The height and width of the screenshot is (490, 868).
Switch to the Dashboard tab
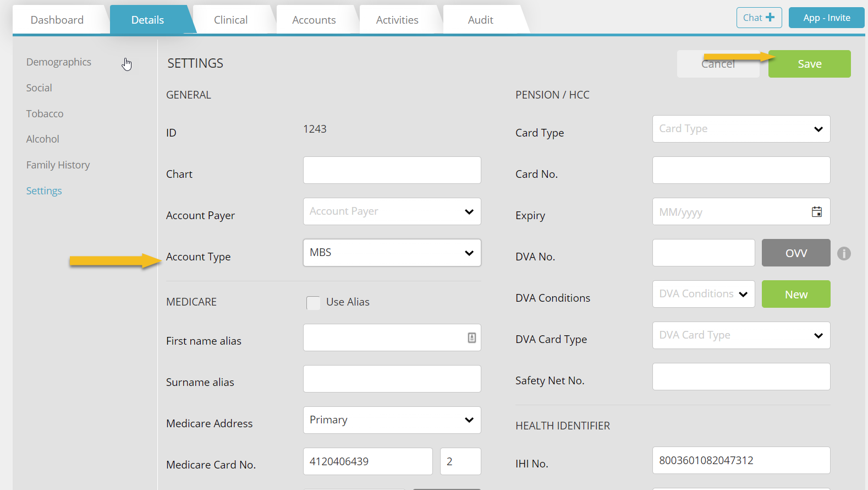click(x=57, y=20)
